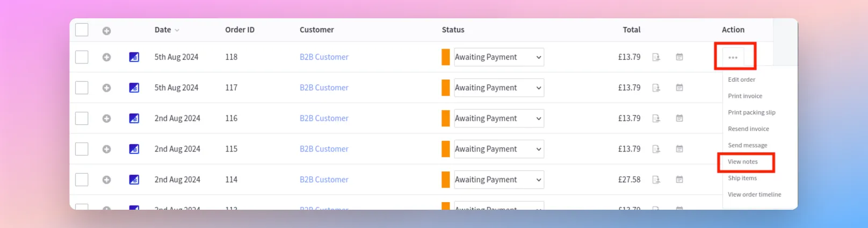868x228 pixels.
Task: Open invoice document icon for order 116
Action: tap(656, 118)
